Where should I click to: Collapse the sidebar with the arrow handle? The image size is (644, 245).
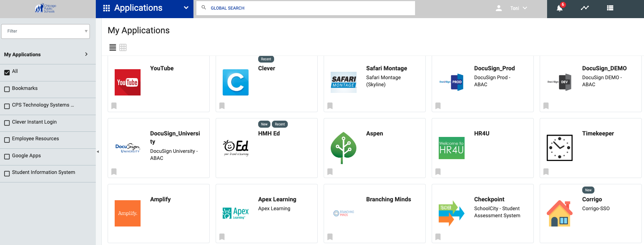pos(98,152)
